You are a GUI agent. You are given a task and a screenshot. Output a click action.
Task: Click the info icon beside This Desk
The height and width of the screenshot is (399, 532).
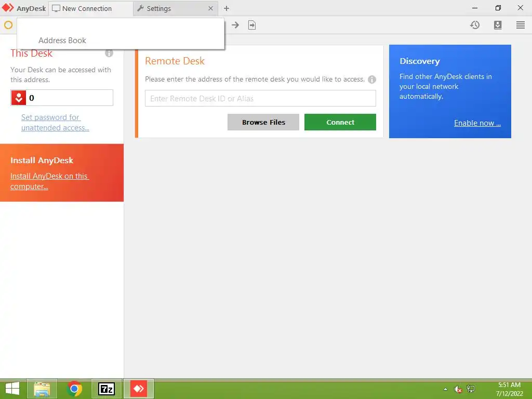tap(109, 53)
